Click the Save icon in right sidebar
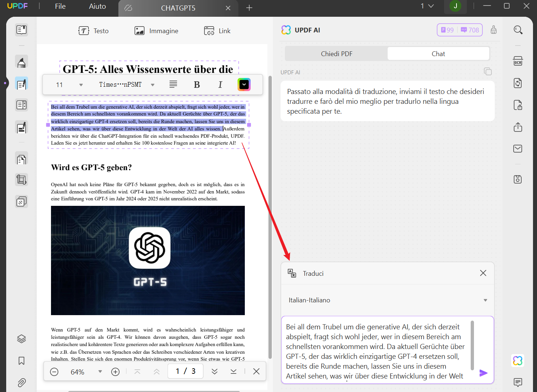537x392 pixels. [518, 179]
